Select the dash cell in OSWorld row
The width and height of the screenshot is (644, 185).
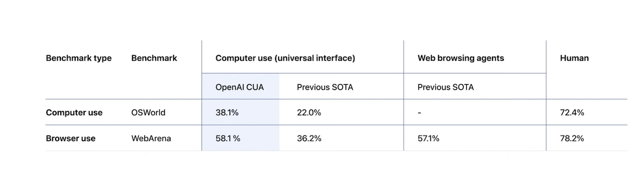(x=419, y=113)
